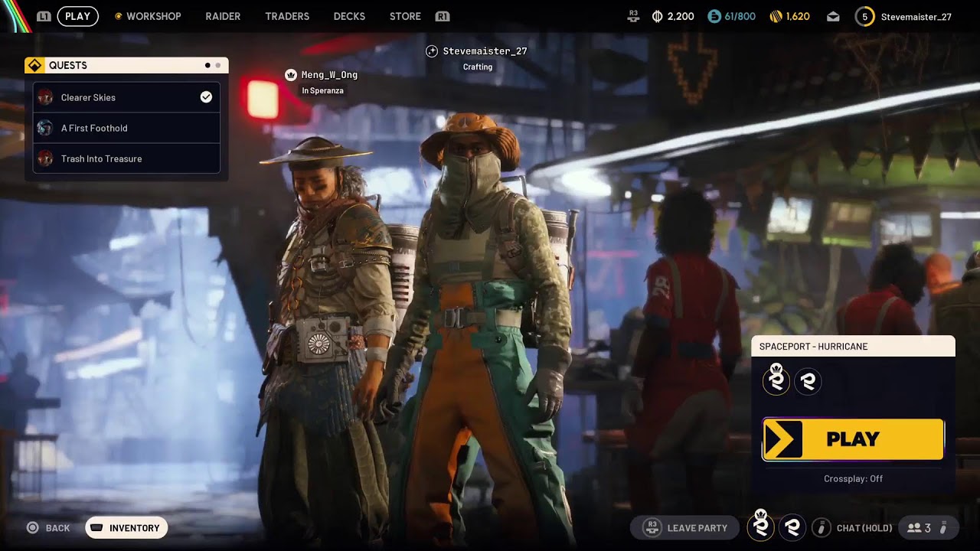Click the level 5 progress ring
The height and width of the screenshot is (551, 980).
tap(864, 16)
